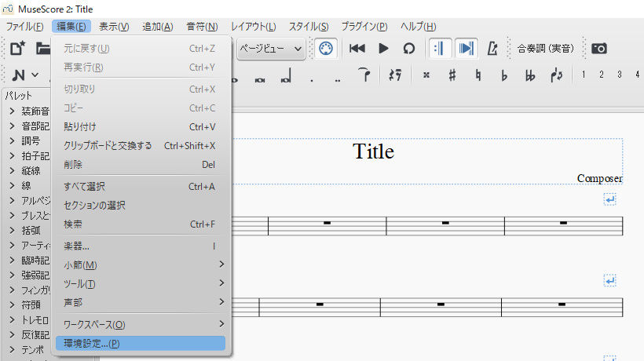The image size is (644, 361).
Task: Expand the 装飾音 palette
Action: point(12,111)
